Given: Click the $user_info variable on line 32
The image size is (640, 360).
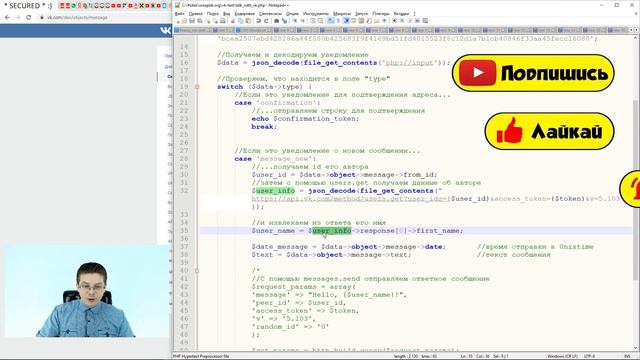Looking at the screenshot, I should [x=273, y=191].
